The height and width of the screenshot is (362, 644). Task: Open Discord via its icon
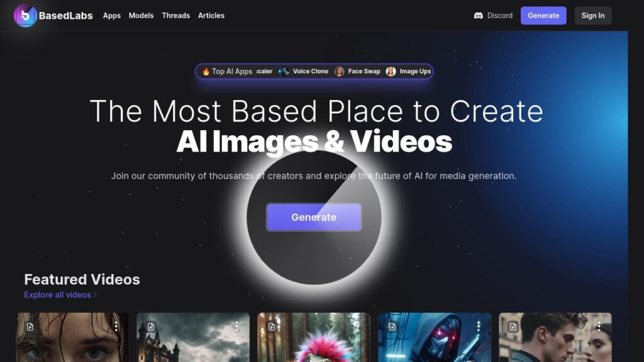pos(479,16)
